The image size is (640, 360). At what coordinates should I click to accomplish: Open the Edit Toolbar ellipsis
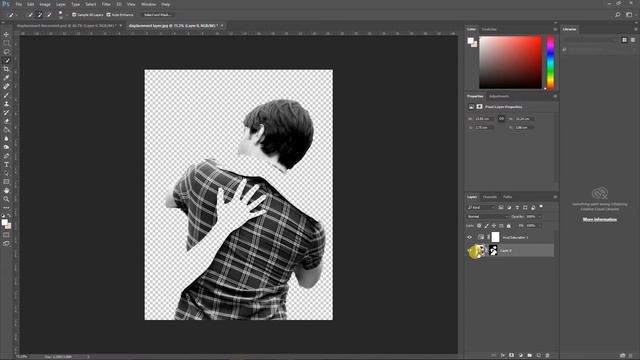(x=6, y=208)
